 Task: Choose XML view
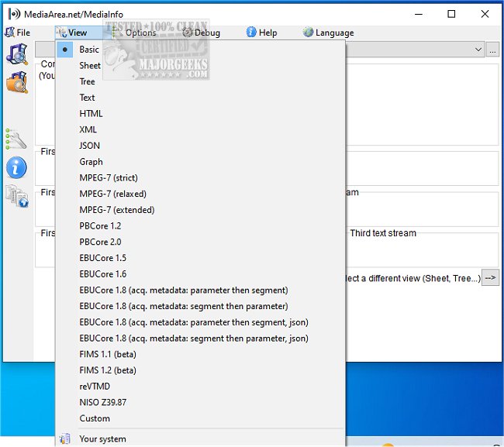click(200, 129)
